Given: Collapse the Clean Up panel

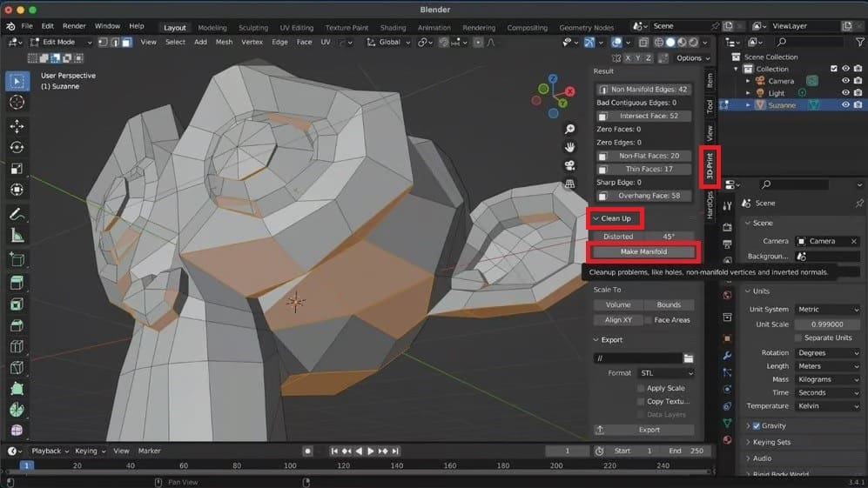Looking at the screenshot, I should (612, 218).
